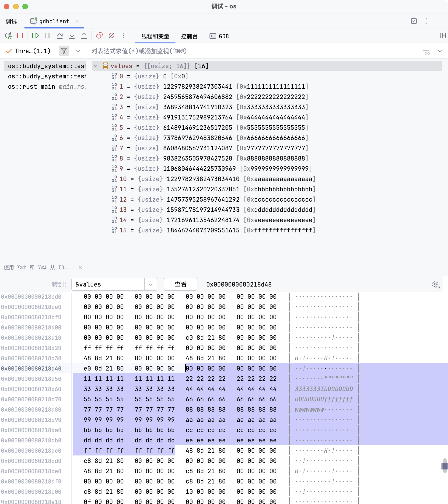Switch to the 控制台 tab
448x504 pixels.
coord(189,36)
